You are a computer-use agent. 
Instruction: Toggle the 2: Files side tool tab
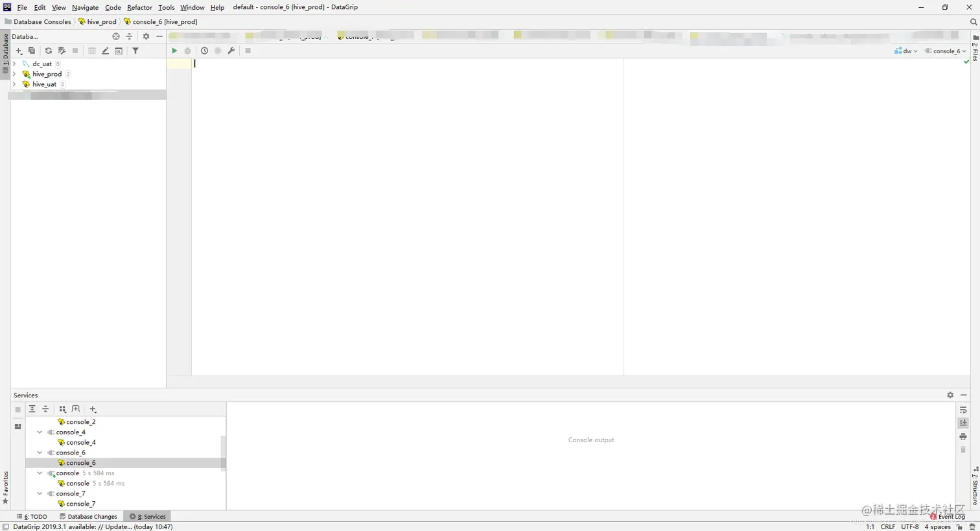[975, 48]
